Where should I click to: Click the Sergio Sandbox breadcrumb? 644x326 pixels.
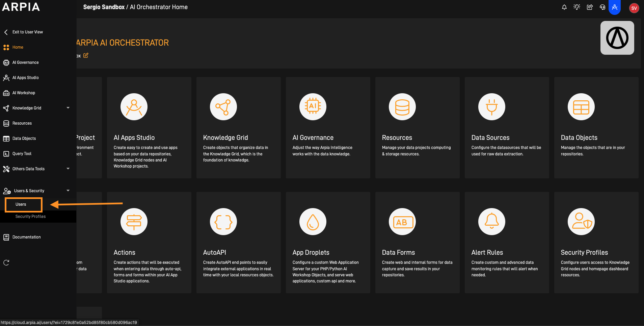(104, 7)
